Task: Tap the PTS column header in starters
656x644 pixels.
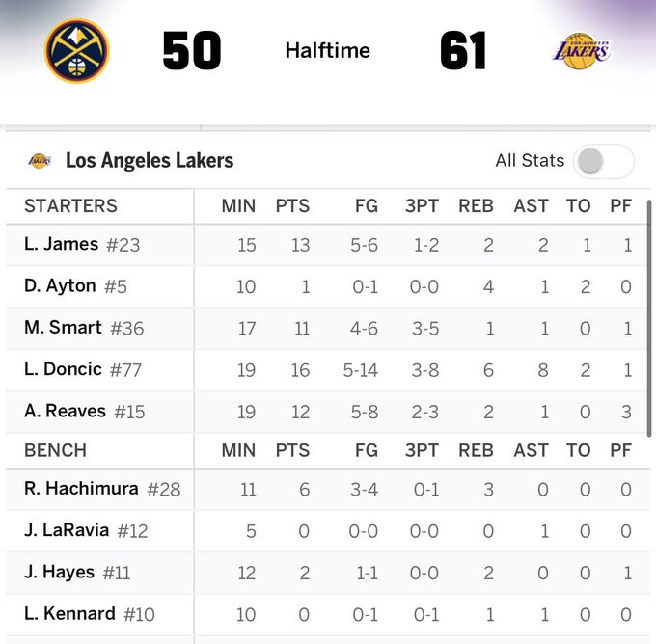Action: [x=292, y=205]
